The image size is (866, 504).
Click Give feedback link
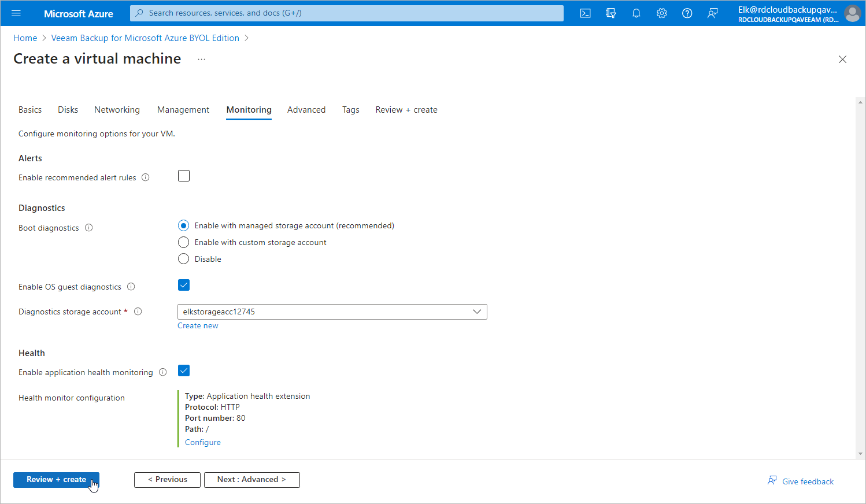point(800,481)
